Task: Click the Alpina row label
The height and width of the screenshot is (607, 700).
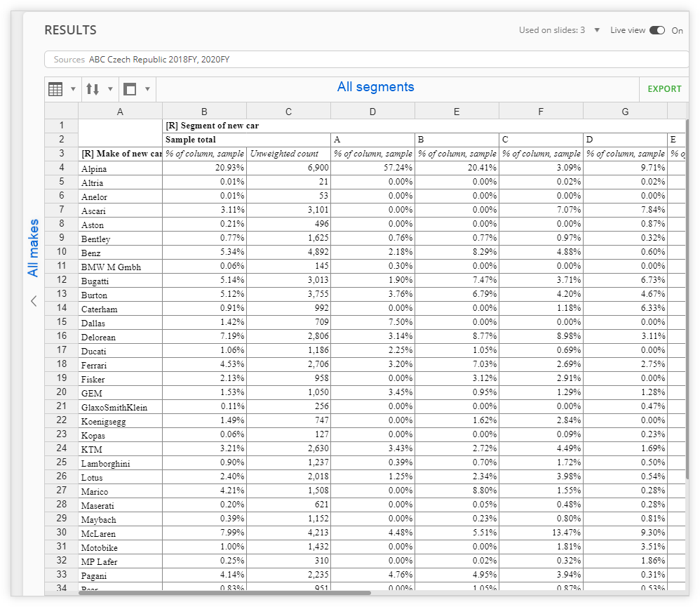Action: 94,169
